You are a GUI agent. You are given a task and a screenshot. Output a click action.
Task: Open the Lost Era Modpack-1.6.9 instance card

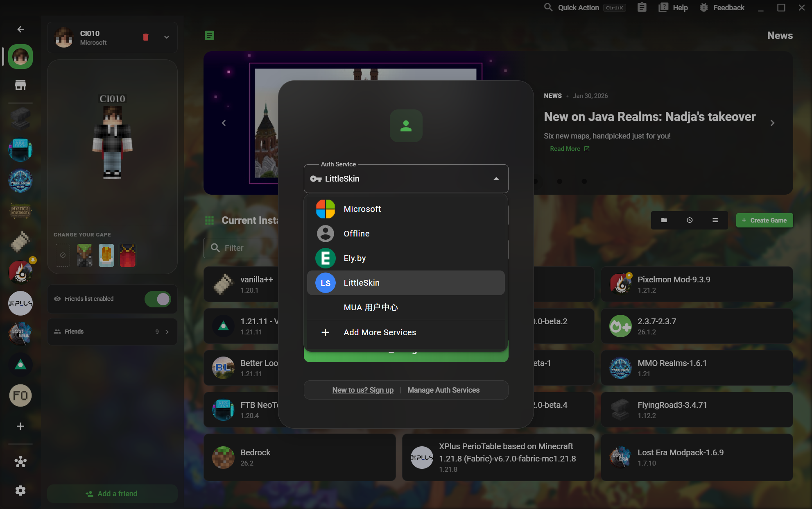(697, 457)
